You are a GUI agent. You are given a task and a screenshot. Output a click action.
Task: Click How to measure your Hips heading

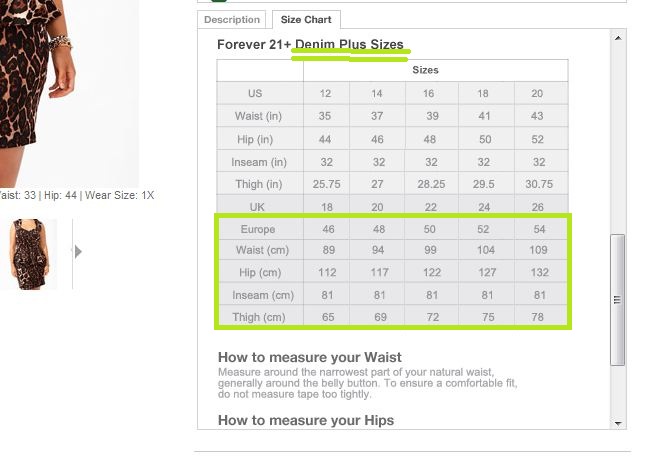pos(306,420)
